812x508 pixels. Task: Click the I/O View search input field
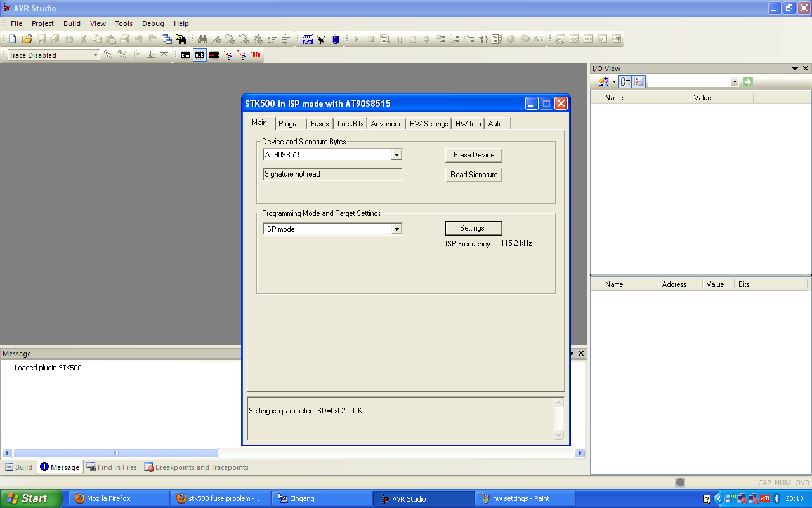[688, 82]
